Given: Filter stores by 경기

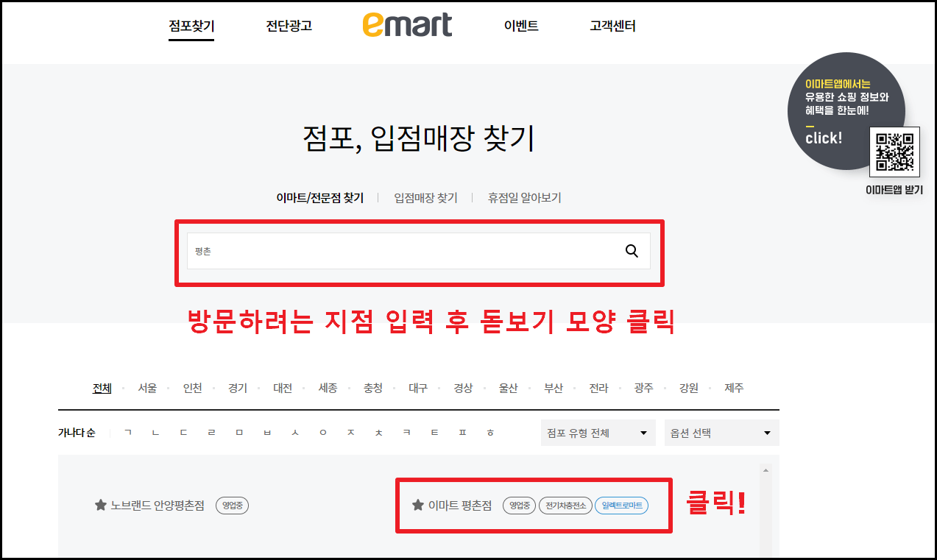Looking at the screenshot, I should [x=238, y=388].
